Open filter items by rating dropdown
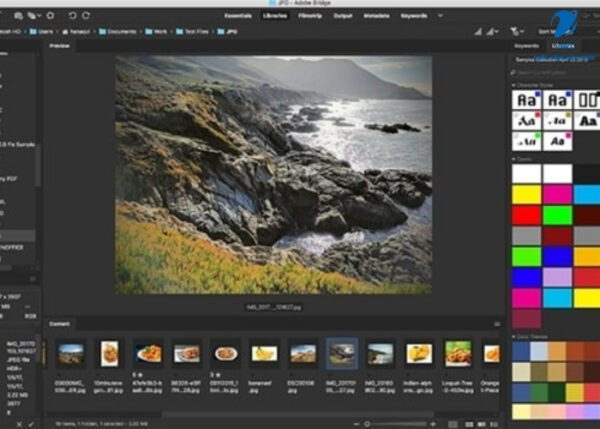The image size is (600, 429). click(517, 32)
